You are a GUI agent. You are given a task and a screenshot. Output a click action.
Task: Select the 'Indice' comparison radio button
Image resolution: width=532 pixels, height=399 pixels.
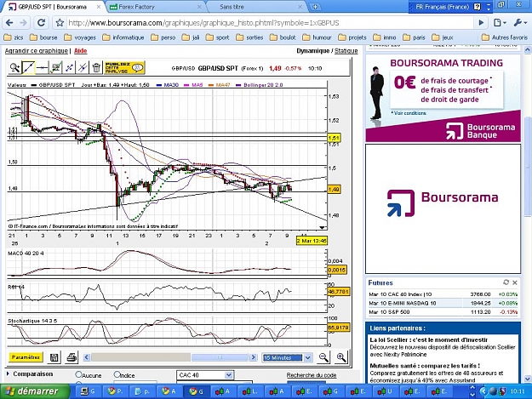(117, 374)
